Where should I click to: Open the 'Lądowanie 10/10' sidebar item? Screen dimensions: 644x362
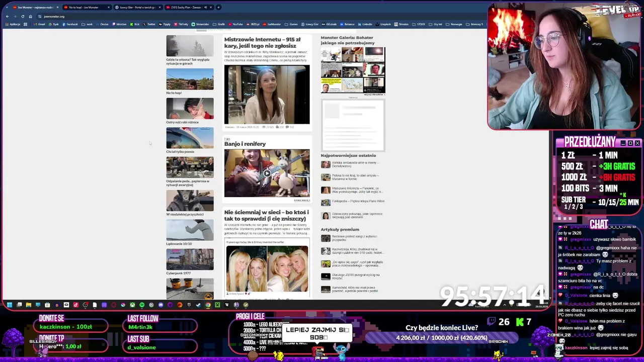click(179, 244)
